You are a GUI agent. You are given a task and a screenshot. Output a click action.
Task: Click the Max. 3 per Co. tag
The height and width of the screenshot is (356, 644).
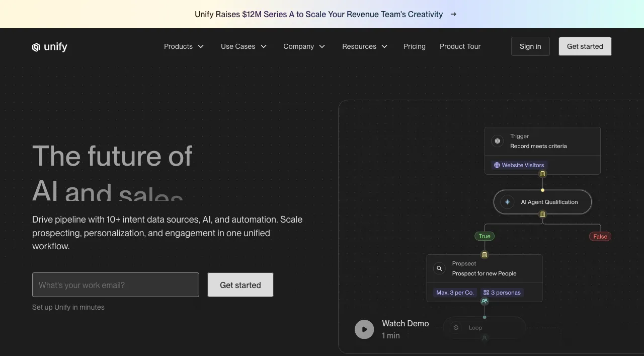tap(455, 293)
